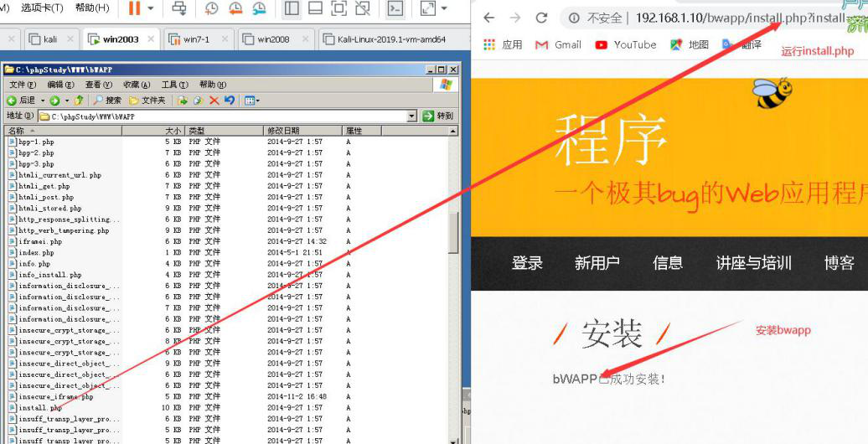Click the Explorer blue undo arrow icon

(230, 101)
